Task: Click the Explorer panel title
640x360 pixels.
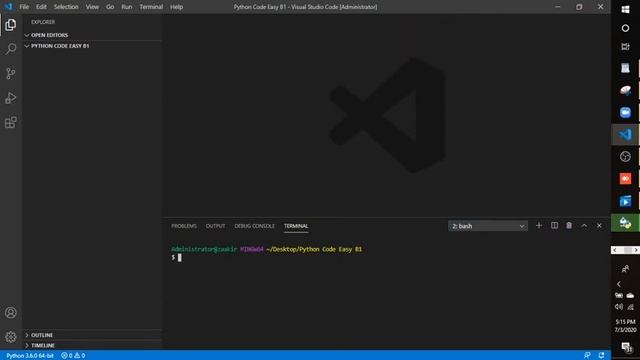Action: [43, 22]
